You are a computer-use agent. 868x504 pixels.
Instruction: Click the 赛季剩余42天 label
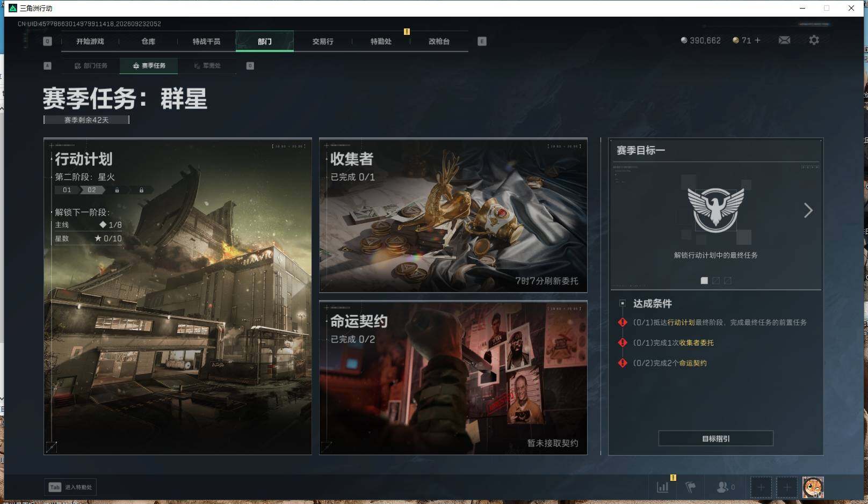click(x=86, y=120)
